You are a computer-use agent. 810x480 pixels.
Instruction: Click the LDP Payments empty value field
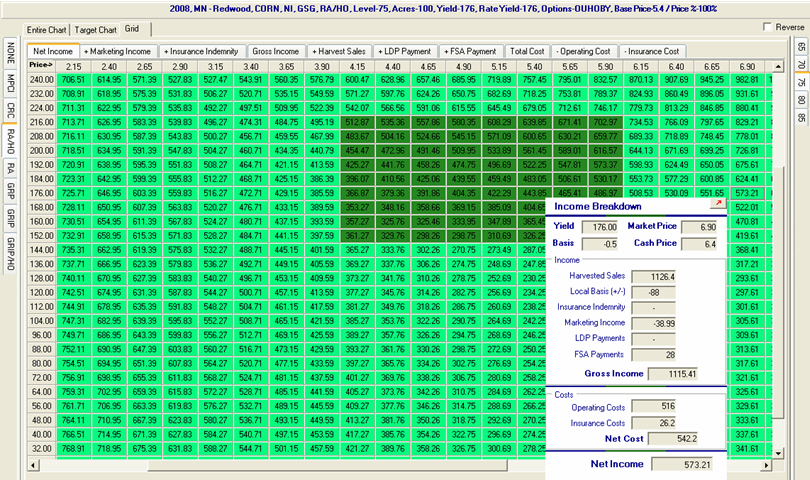(x=653, y=339)
